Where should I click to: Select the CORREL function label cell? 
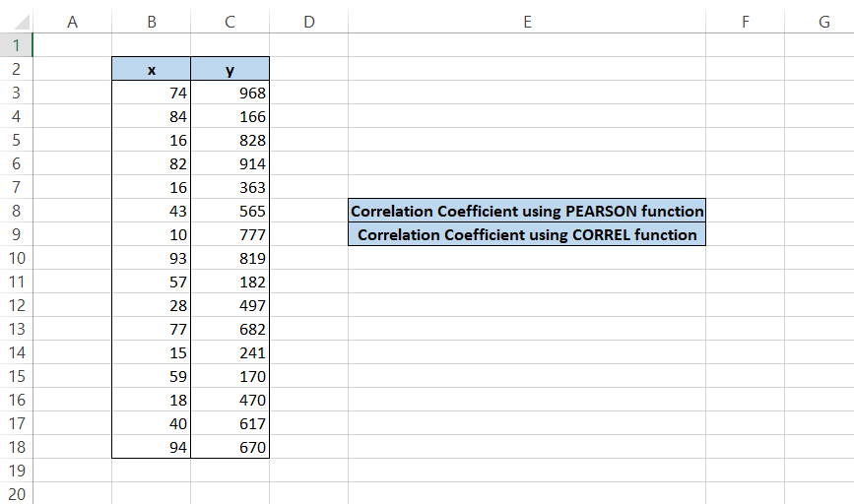[x=527, y=234]
